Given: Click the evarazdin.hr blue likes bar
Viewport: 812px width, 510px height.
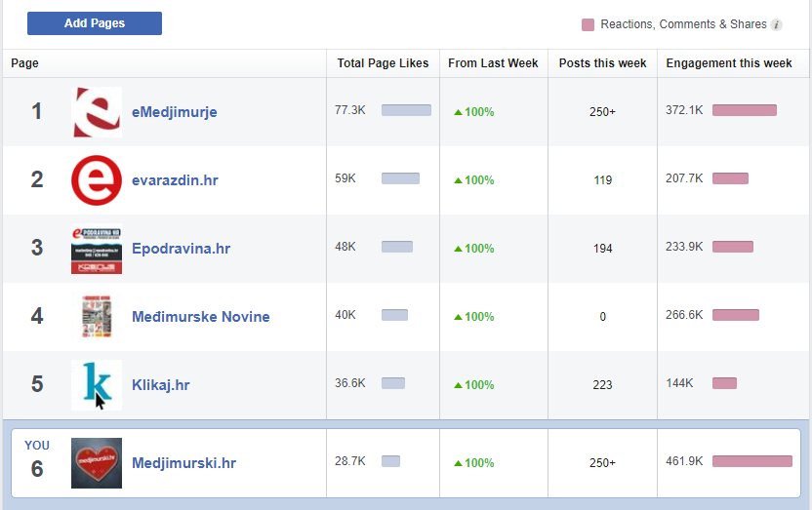Looking at the screenshot, I should point(400,178).
